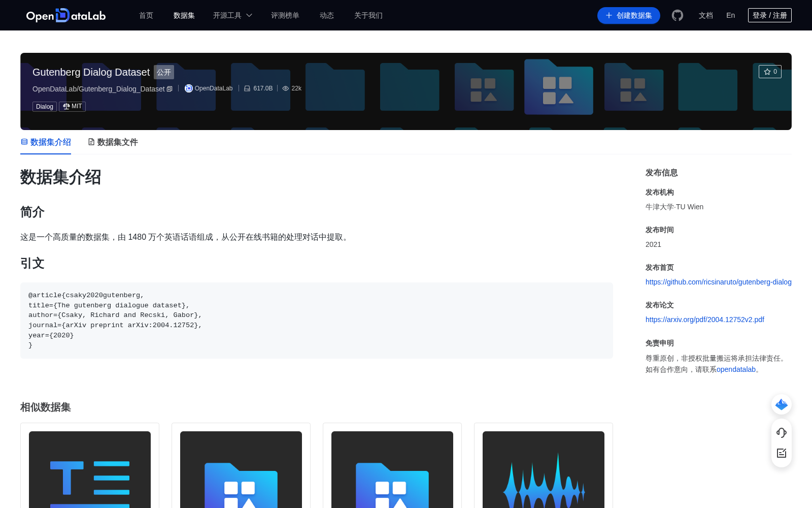
Task: Click dataset path OpenDataLab/Gutenberg_Dialog_Dataset text
Action: pos(98,89)
